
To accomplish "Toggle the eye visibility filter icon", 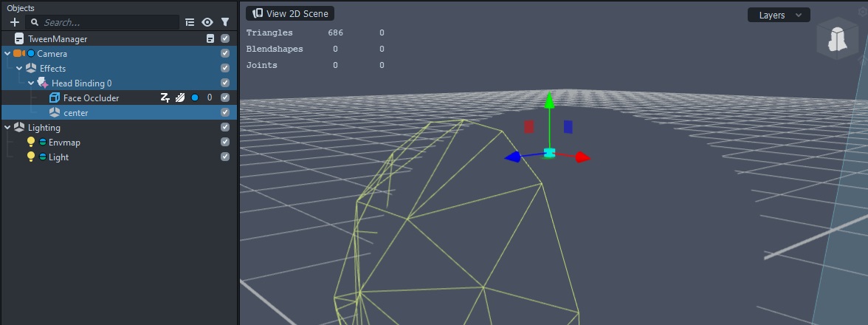I will pos(207,22).
